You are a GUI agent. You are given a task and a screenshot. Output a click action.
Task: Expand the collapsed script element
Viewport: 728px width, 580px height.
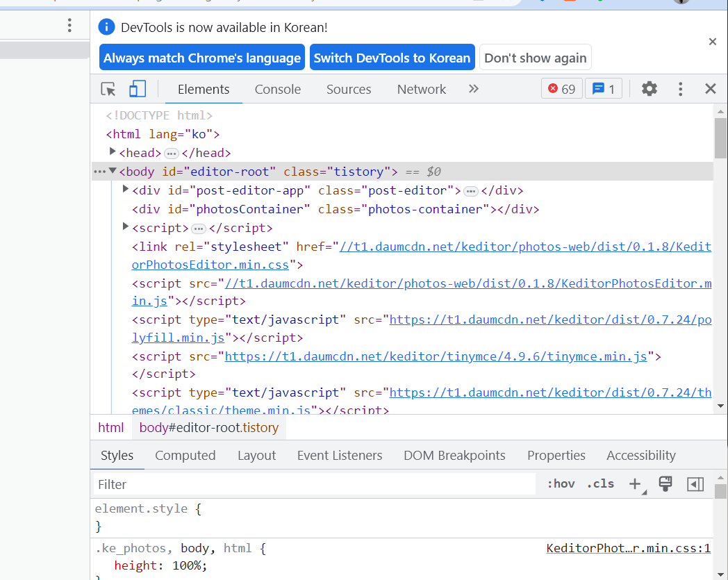[x=125, y=226]
